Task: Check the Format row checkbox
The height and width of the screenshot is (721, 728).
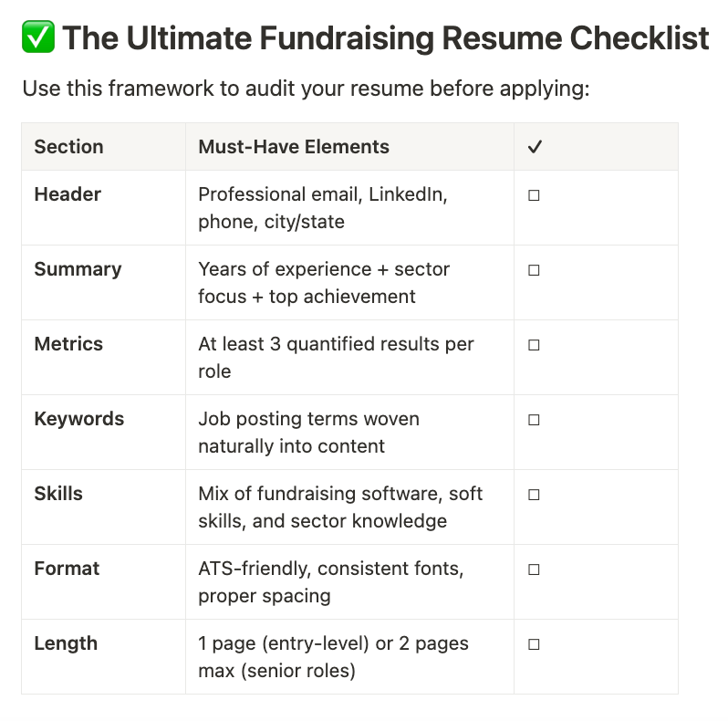Action: pyautogui.click(x=535, y=569)
